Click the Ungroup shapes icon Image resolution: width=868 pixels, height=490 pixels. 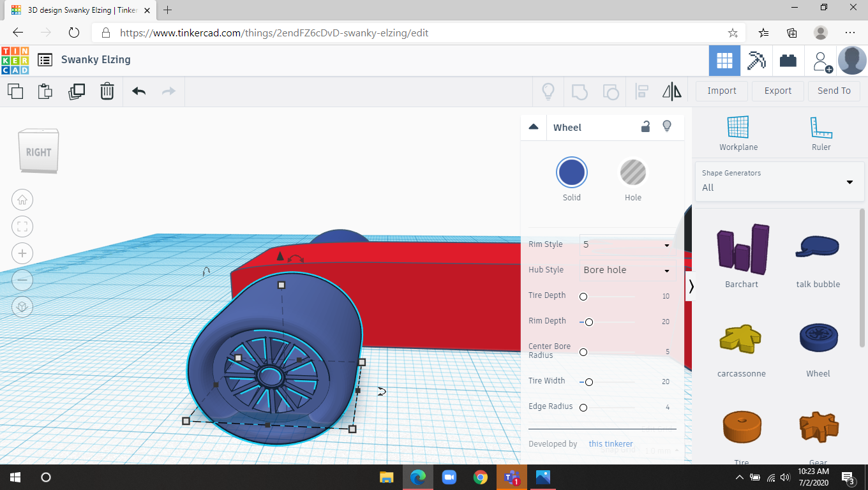click(611, 91)
